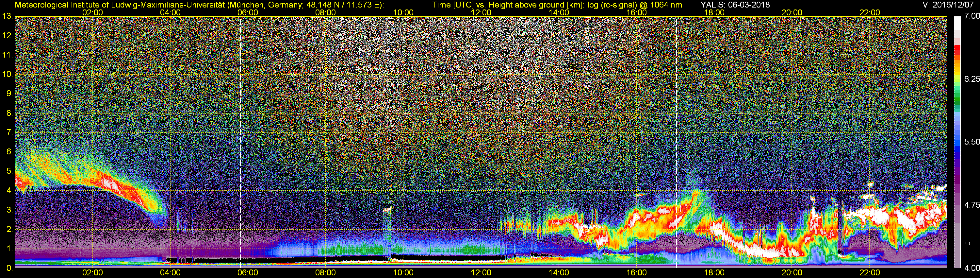Click the 18:00 label on the top time axis
The width and height of the screenshot is (980, 278).
pyautogui.click(x=714, y=12)
